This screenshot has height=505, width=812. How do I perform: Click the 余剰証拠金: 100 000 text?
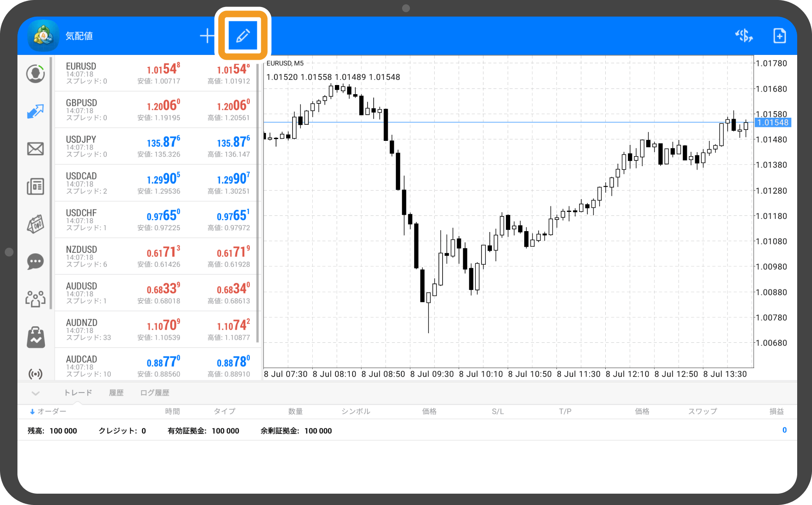(296, 431)
